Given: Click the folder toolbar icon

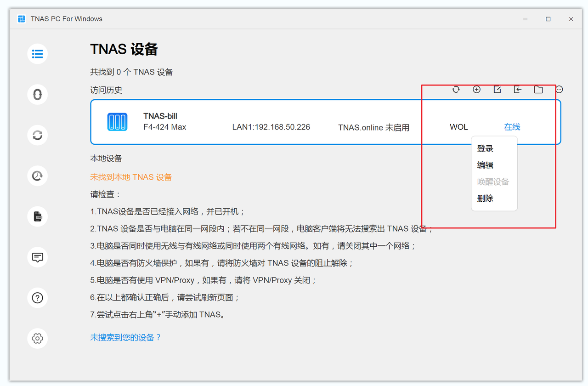Looking at the screenshot, I should point(538,90).
